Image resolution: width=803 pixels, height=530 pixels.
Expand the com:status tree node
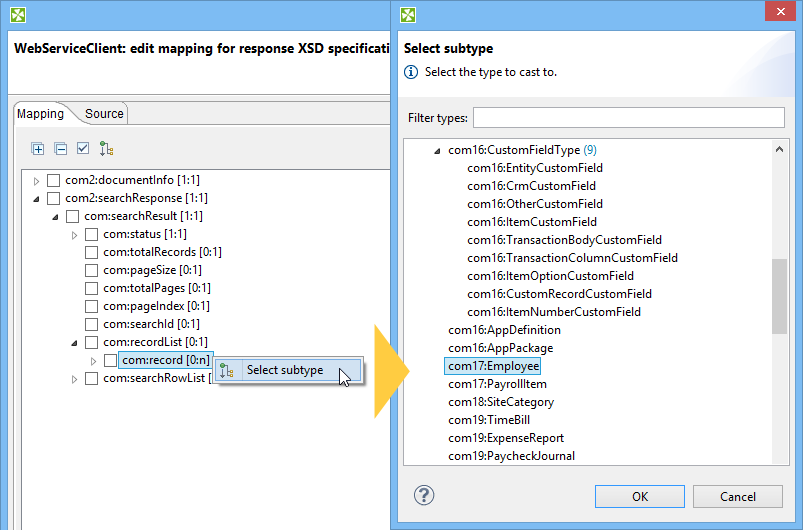[x=75, y=234]
